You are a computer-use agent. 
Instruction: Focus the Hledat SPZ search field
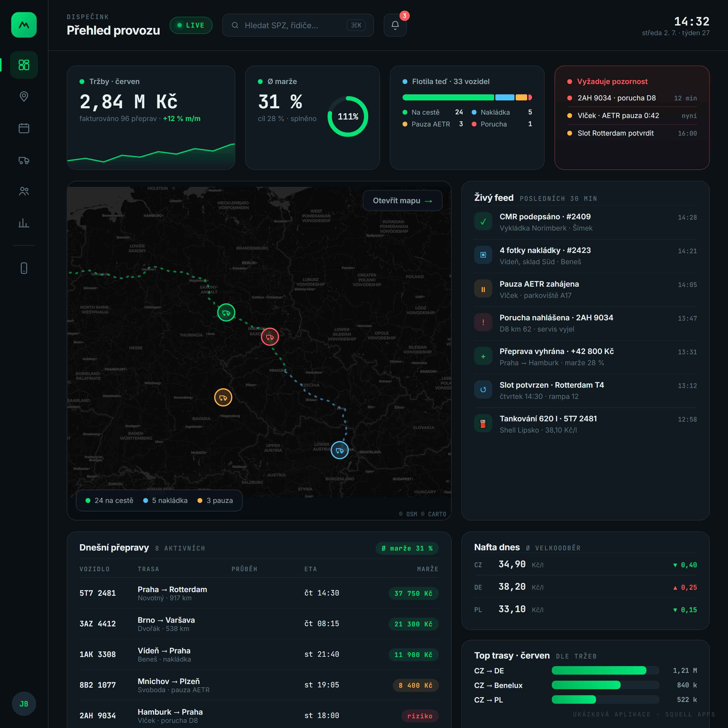pyautogui.click(x=298, y=25)
